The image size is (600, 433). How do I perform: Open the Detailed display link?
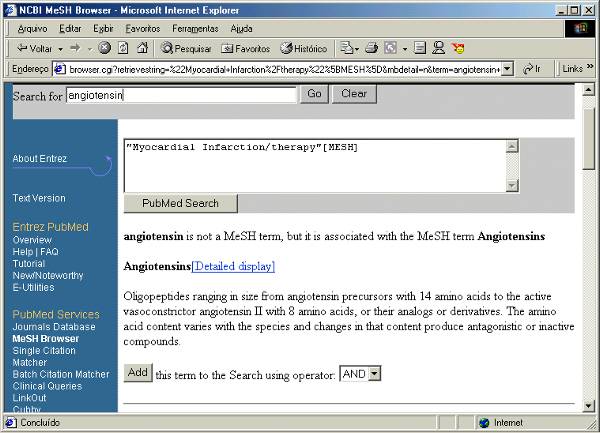(233, 266)
